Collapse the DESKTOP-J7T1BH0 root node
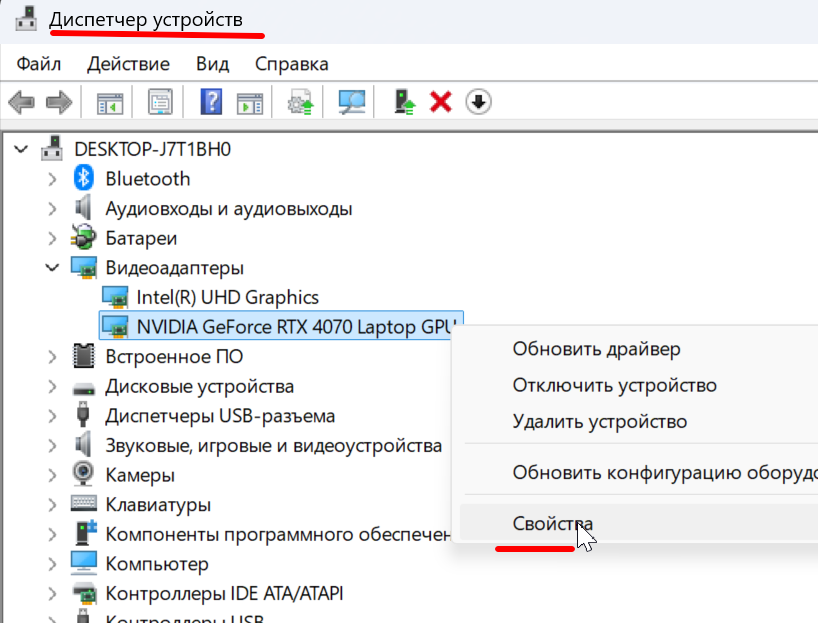This screenshot has width=818, height=623. pyautogui.click(x=20, y=150)
